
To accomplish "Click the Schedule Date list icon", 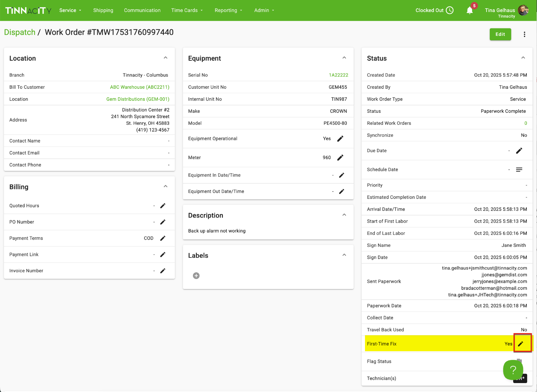I will pyautogui.click(x=519, y=170).
